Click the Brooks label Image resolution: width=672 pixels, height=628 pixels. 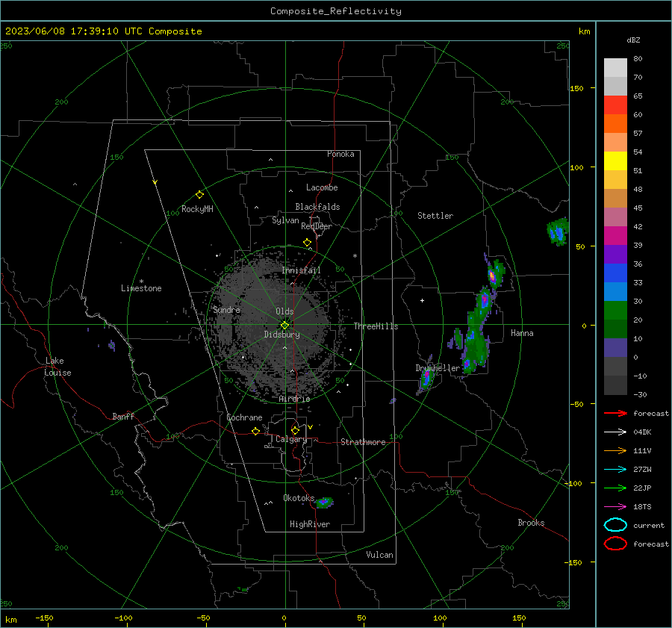coord(531,523)
